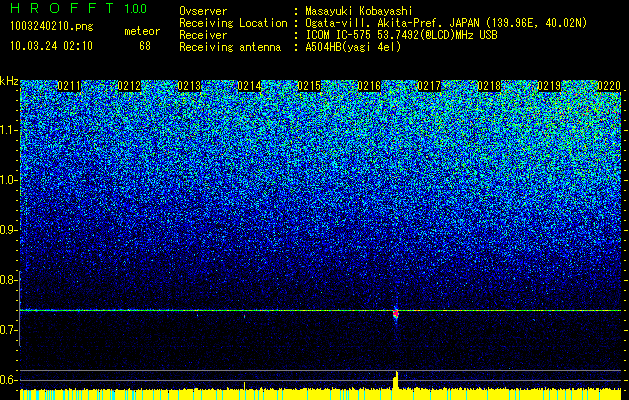629x400 pixels.
Task: Click the 0211 time marker
Action: pos(69,86)
